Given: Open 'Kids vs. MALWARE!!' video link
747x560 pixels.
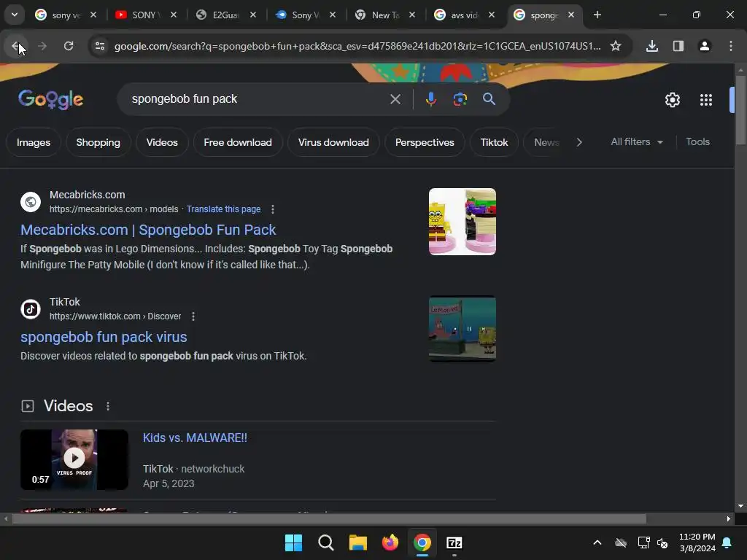Looking at the screenshot, I should tap(195, 438).
